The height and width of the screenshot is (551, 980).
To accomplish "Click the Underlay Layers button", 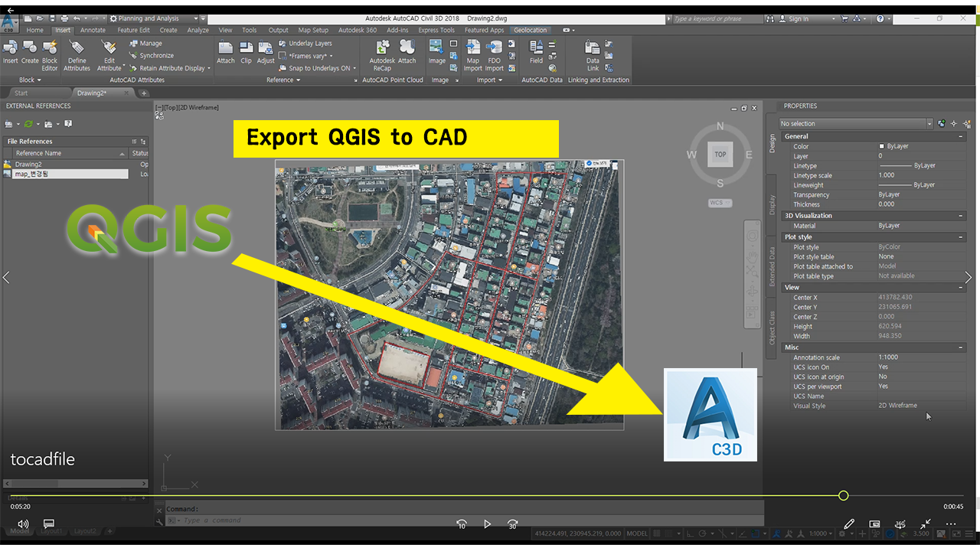I will point(305,44).
